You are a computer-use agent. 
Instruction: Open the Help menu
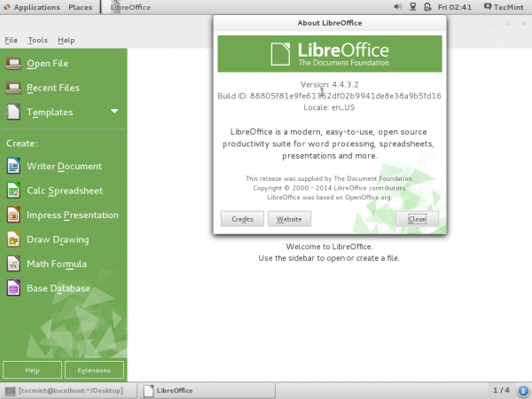pyautogui.click(x=66, y=41)
